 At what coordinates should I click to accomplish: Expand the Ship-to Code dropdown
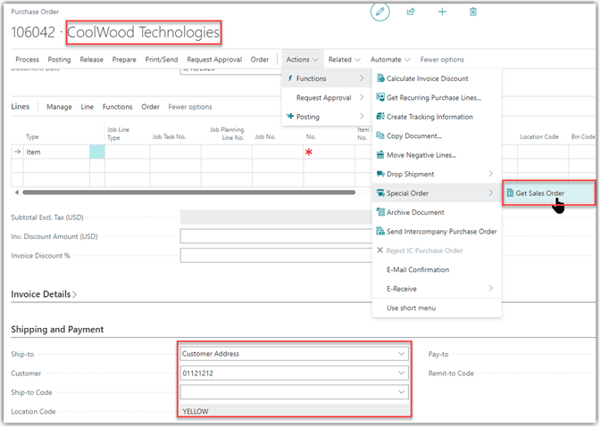tap(401, 392)
